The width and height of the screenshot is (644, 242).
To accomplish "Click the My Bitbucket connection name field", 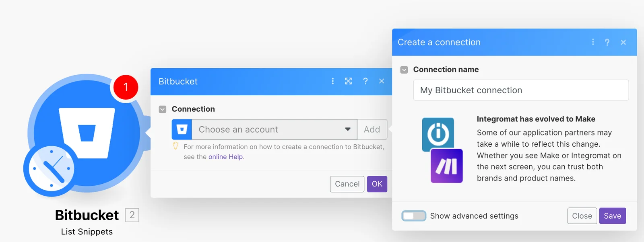I will point(521,90).
